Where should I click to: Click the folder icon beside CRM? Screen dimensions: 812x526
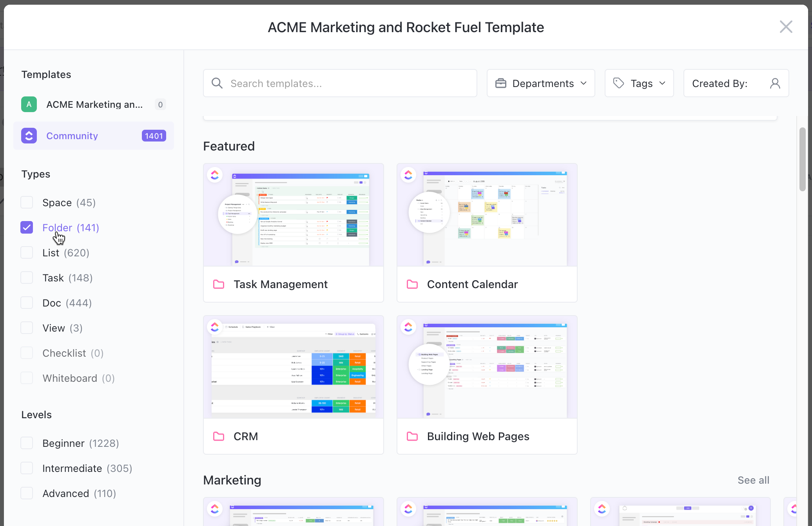219,436
